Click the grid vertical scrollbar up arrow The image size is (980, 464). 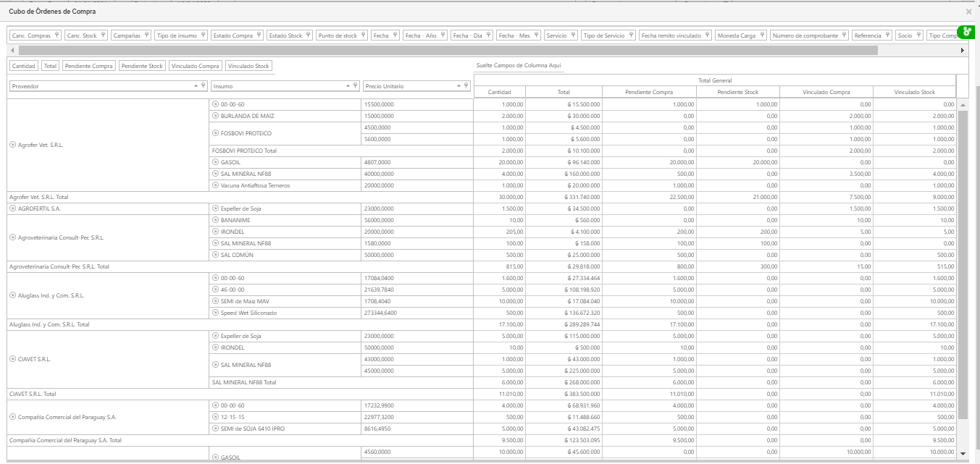click(x=963, y=105)
